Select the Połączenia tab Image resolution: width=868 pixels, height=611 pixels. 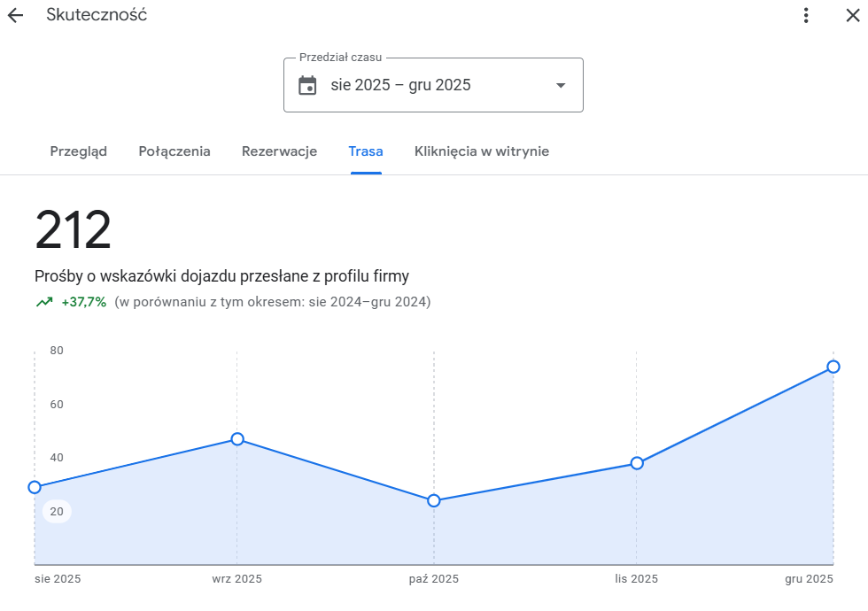click(x=174, y=151)
